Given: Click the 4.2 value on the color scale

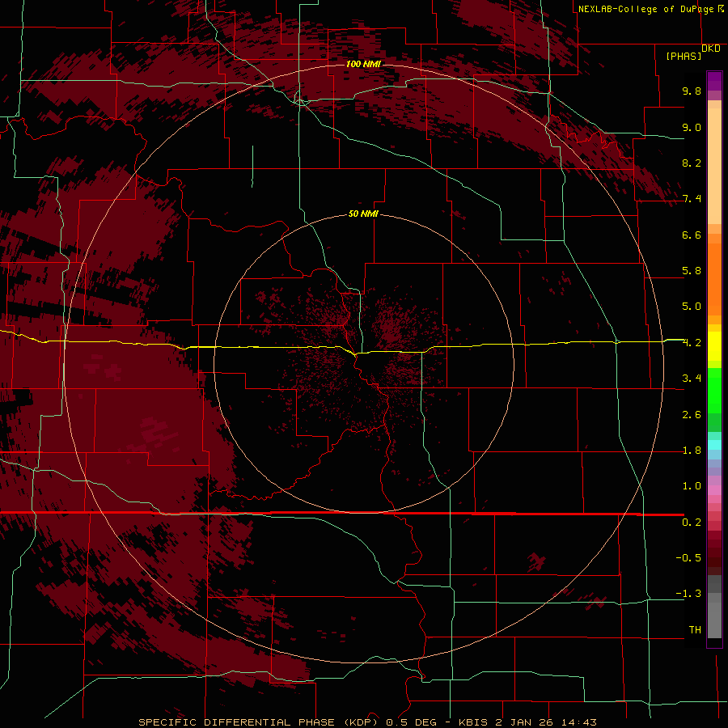Looking at the screenshot, I should click(692, 343).
